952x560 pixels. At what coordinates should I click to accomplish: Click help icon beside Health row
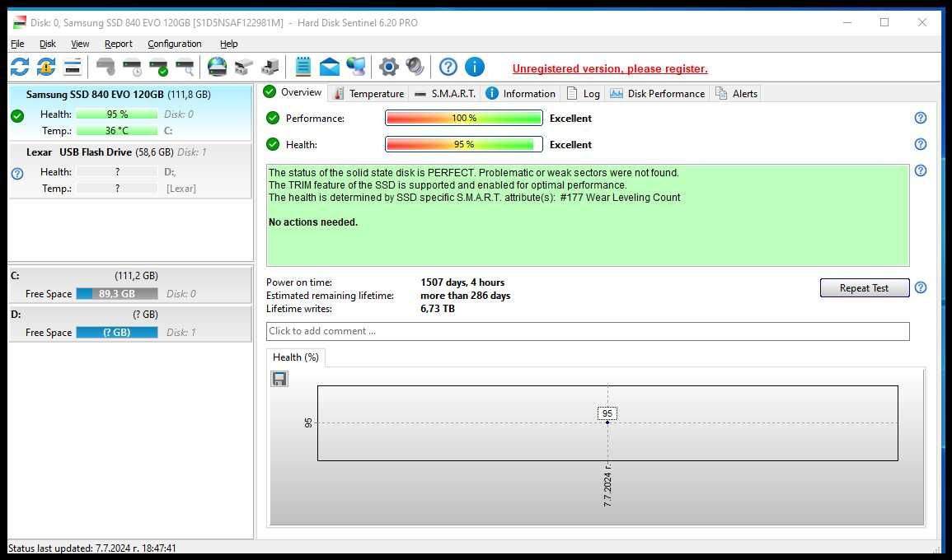coord(921,144)
